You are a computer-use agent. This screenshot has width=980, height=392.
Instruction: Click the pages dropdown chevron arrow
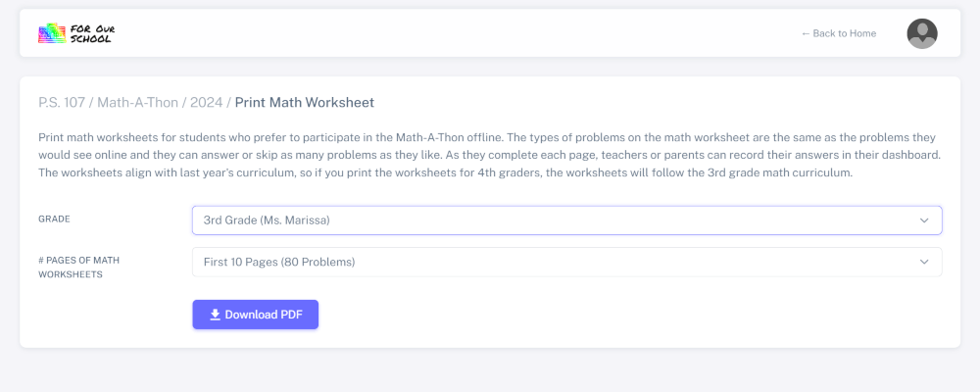923,262
